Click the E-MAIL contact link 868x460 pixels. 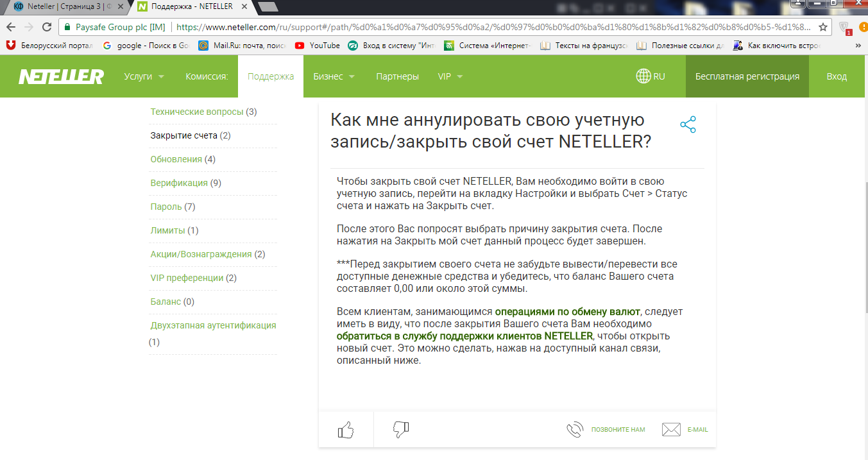pyautogui.click(x=698, y=430)
